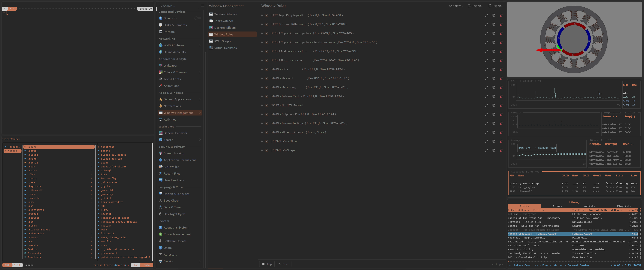Open Bluetooth settings icon in sidebar
The image size is (644, 270).
click(160, 18)
